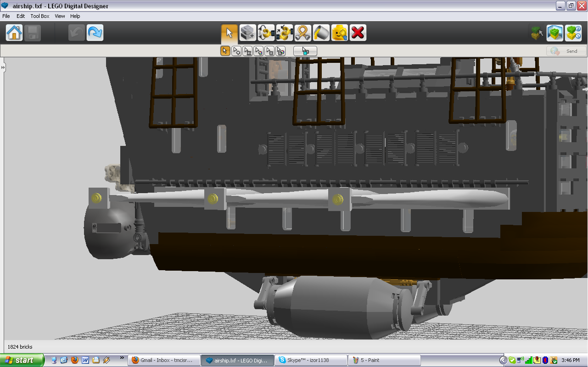588x367 pixels.
Task: Open the Edit menu
Action: coord(21,16)
